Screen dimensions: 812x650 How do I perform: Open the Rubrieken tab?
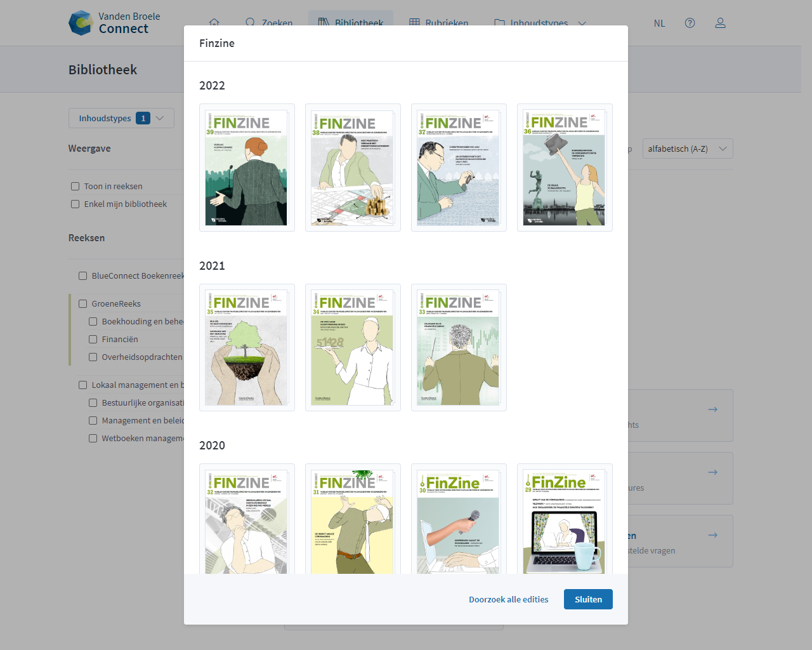[439, 23]
